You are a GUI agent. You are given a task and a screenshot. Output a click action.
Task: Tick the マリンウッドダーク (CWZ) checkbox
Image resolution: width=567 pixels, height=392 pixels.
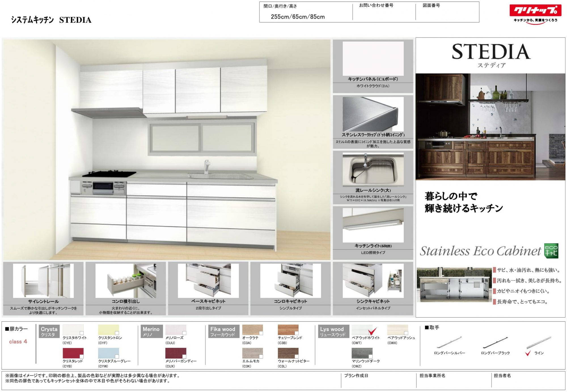point(371,356)
